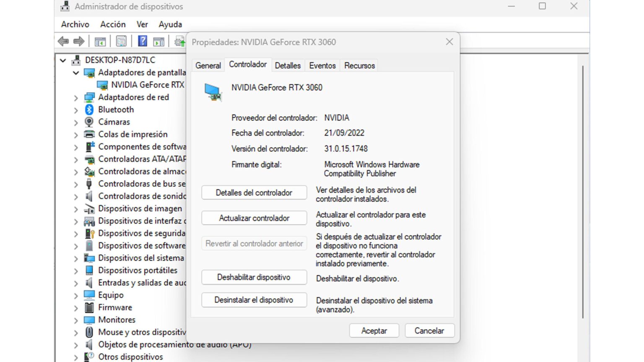Click the Cámaras category icon
Screen dimensions: 644x362
click(x=89, y=122)
